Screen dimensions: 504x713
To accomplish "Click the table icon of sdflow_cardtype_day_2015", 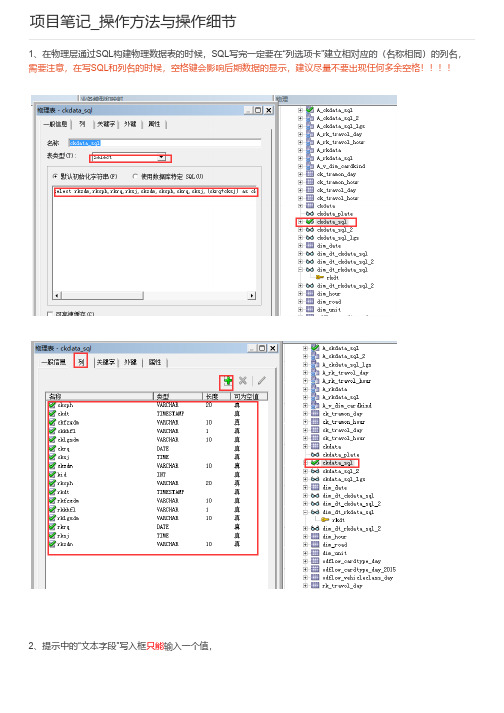I will click(x=315, y=569).
